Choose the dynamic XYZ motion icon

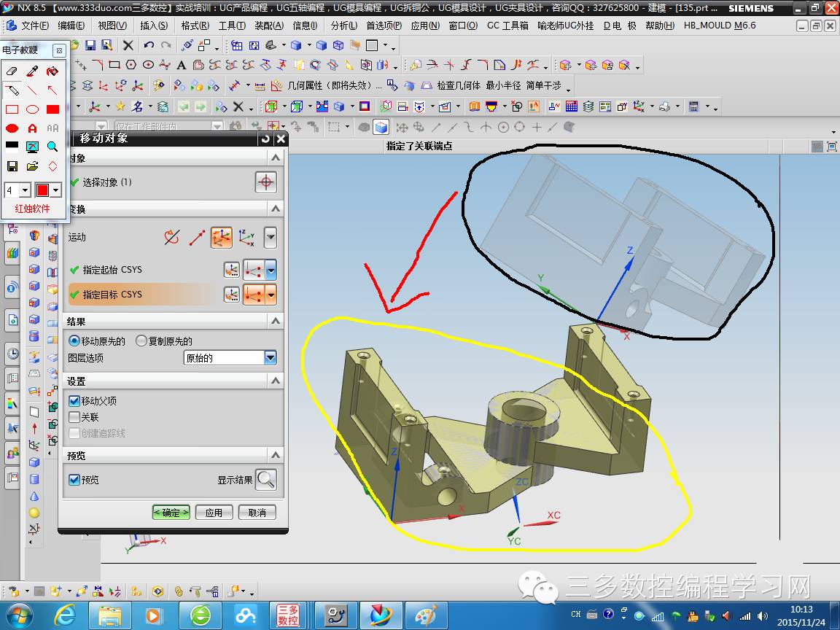[x=246, y=237]
